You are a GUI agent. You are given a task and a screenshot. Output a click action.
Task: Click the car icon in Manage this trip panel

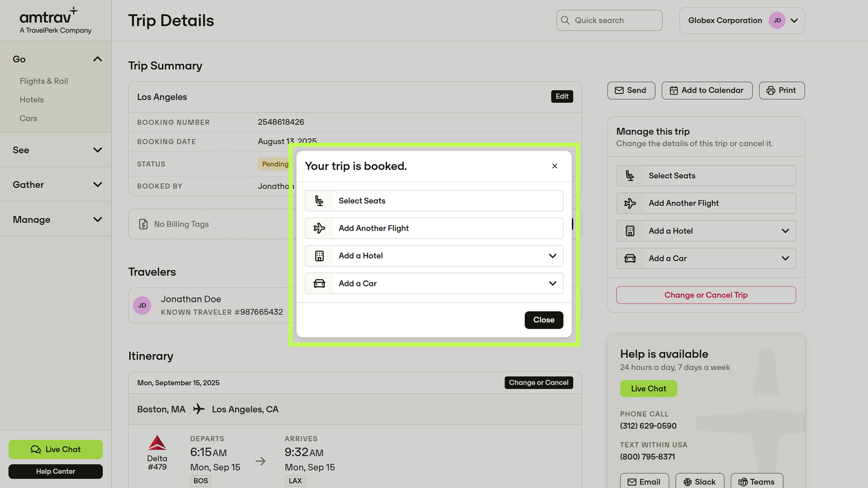[630, 259]
